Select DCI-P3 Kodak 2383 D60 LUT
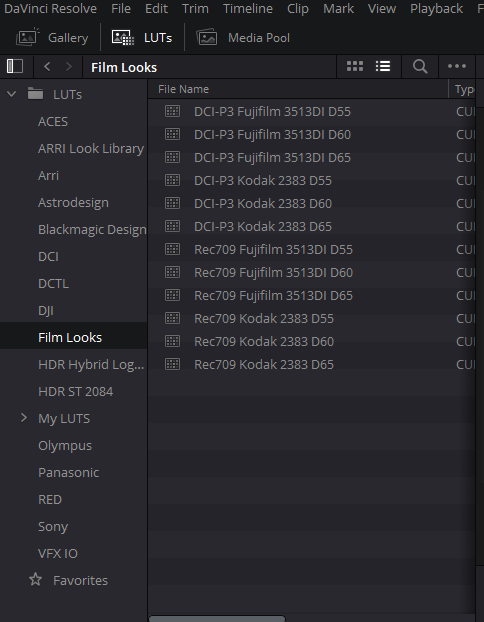This screenshot has width=484, height=622. [x=263, y=203]
